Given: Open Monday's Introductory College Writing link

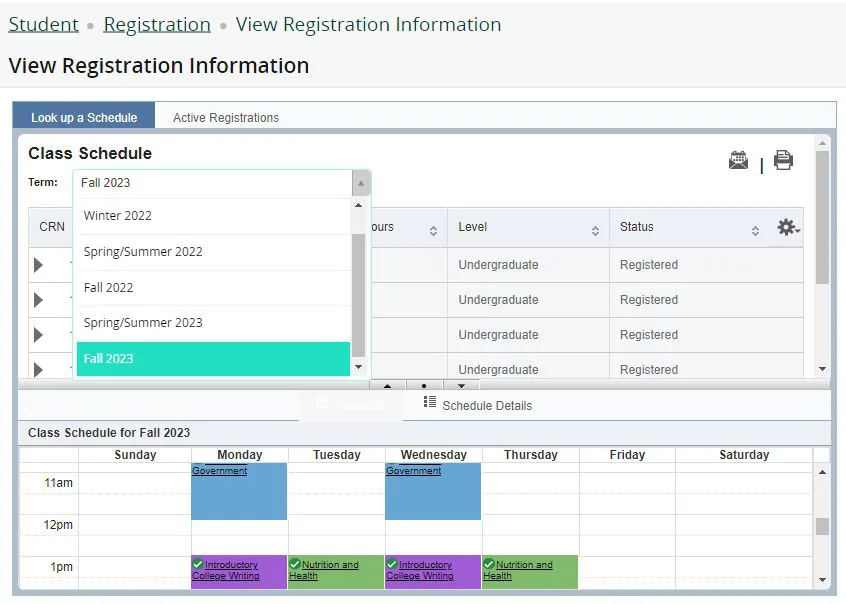Looking at the screenshot, I should click(226, 570).
